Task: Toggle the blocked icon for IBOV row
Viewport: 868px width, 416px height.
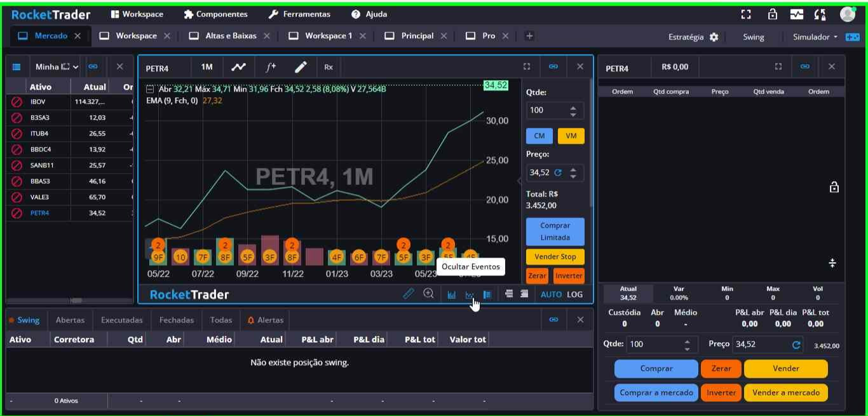Action: [17, 102]
